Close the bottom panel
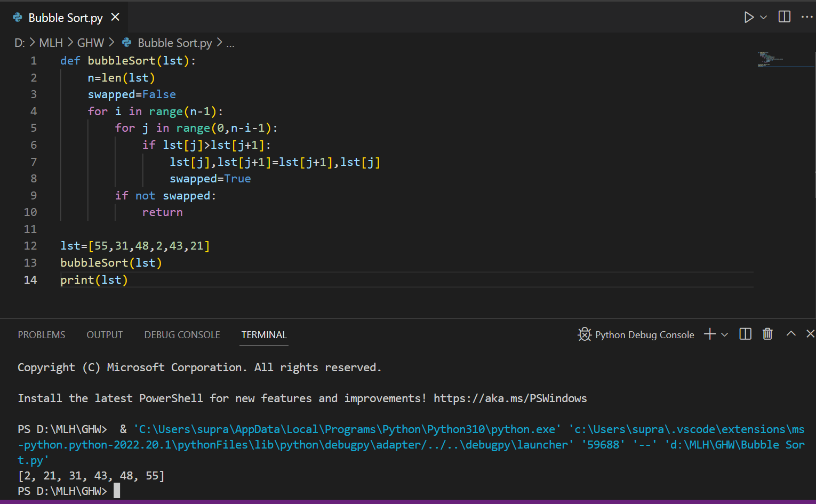The image size is (816, 504). point(810,334)
